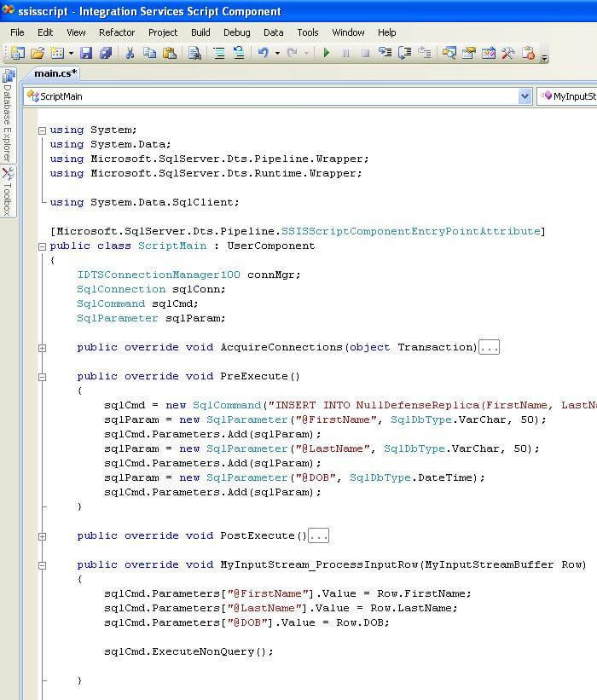This screenshot has width=597, height=700.
Task: Open Project Explorer toolbar icon
Action: point(449,53)
